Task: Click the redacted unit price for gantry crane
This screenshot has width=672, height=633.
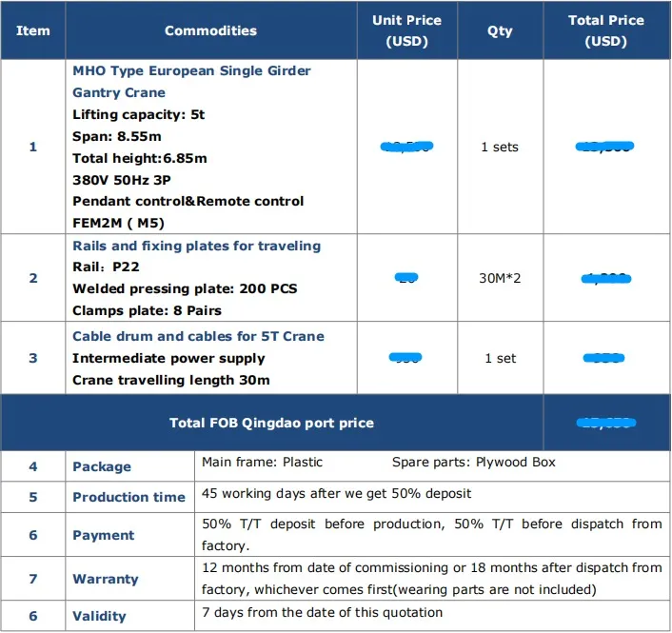Action: pyautogui.click(x=406, y=147)
